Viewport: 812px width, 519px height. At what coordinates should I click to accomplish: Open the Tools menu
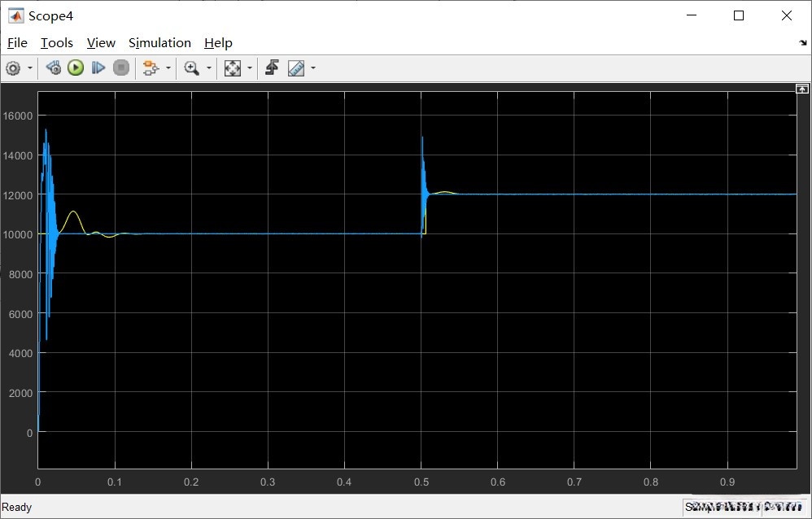point(56,43)
